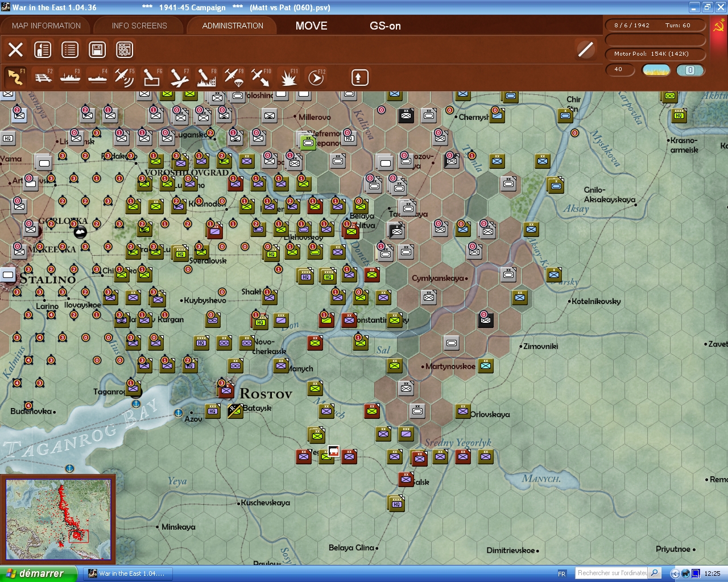
Task: Click the Minskaya town label
Action: pyautogui.click(x=178, y=527)
